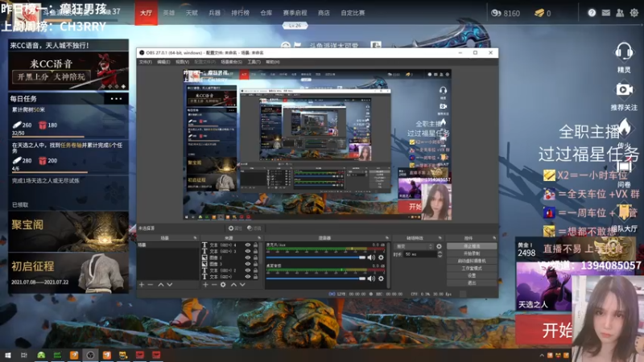Image resolution: width=644 pixels, height=362 pixels.
Task: Open the 文件(F) menu in OBS
Action: [x=146, y=62]
